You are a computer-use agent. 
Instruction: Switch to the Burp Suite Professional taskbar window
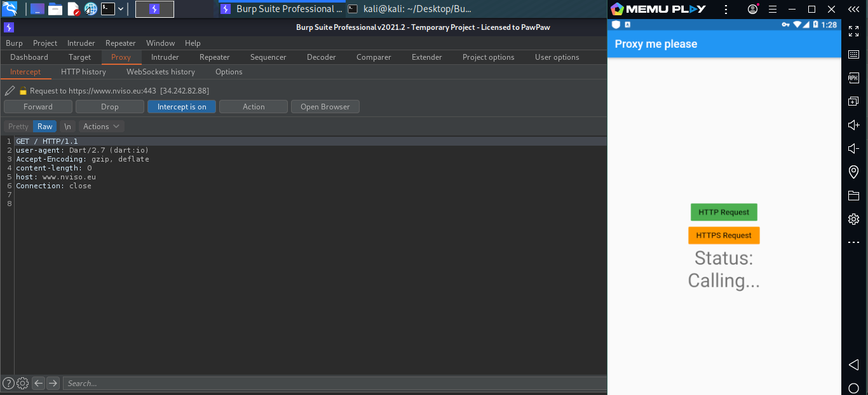pos(281,9)
